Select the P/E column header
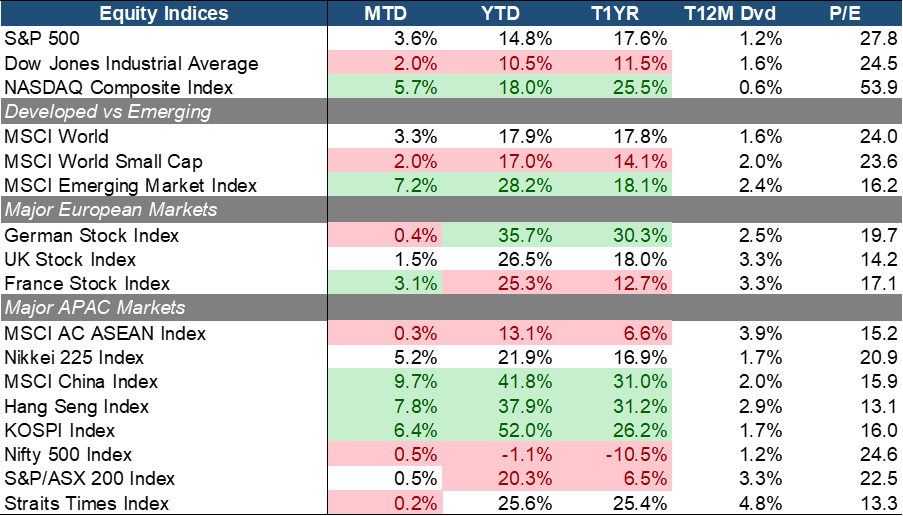This screenshot has height=516, width=903. point(845,14)
